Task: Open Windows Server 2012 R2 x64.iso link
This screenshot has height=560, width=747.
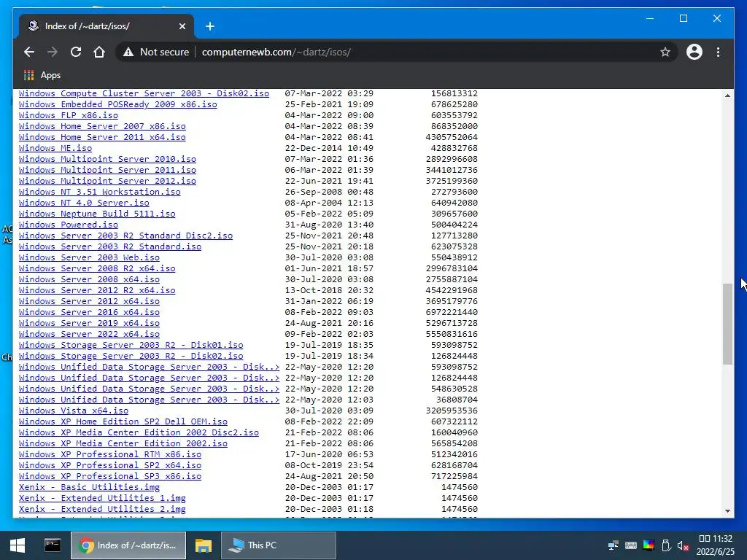Action: tap(97, 290)
